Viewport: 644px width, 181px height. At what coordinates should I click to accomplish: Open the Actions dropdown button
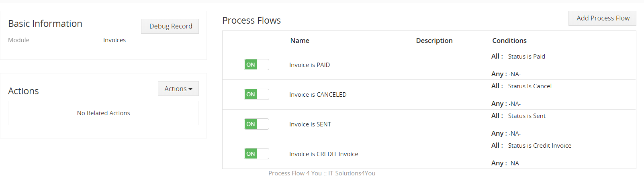click(178, 89)
